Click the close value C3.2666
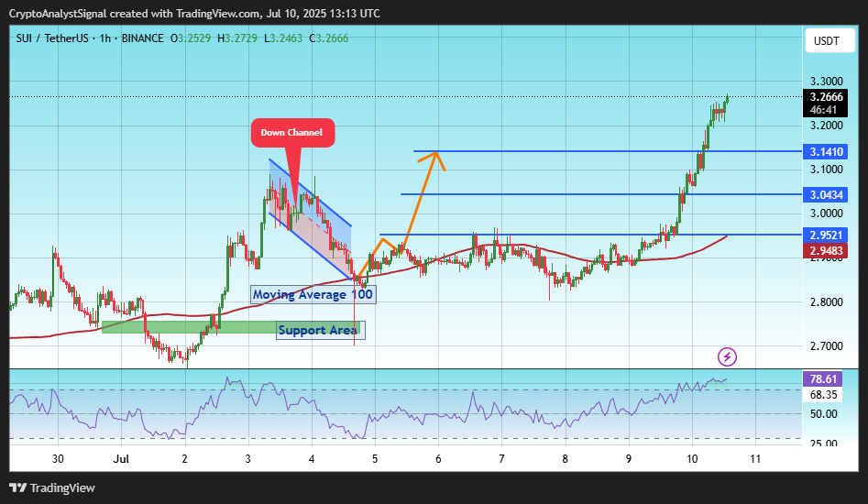 click(x=328, y=38)
